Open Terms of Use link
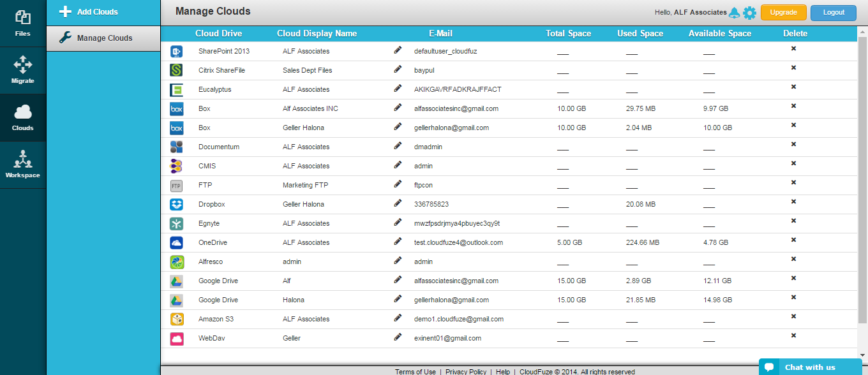 tap(415, 371)
